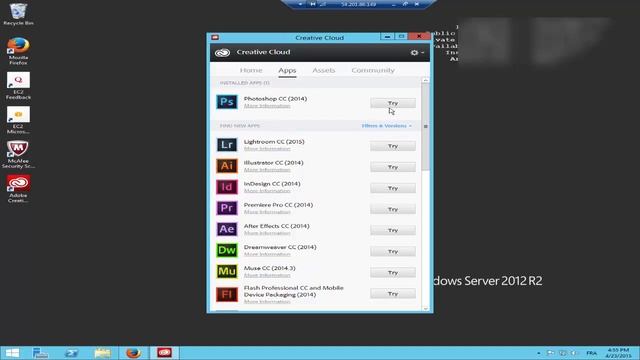Open More Information under Lightroom CC

click(267, 149)
